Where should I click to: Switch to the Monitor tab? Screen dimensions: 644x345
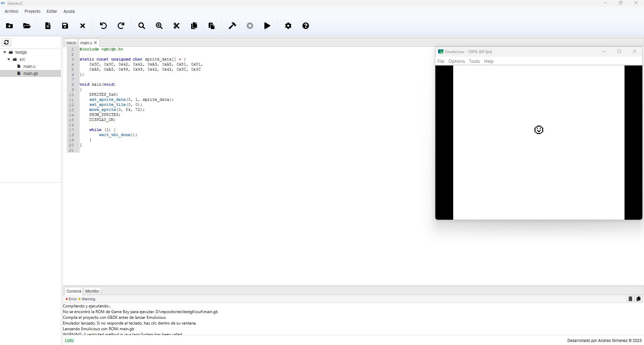[92, 291]
